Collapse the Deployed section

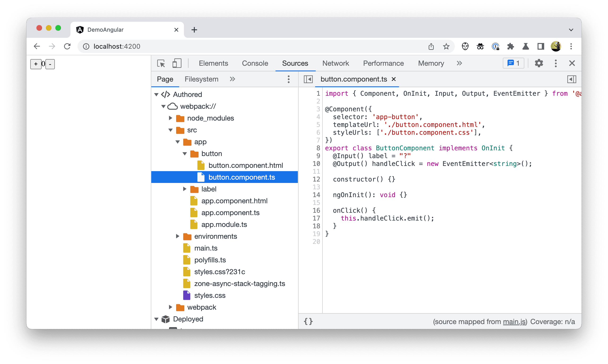[157, 319]
